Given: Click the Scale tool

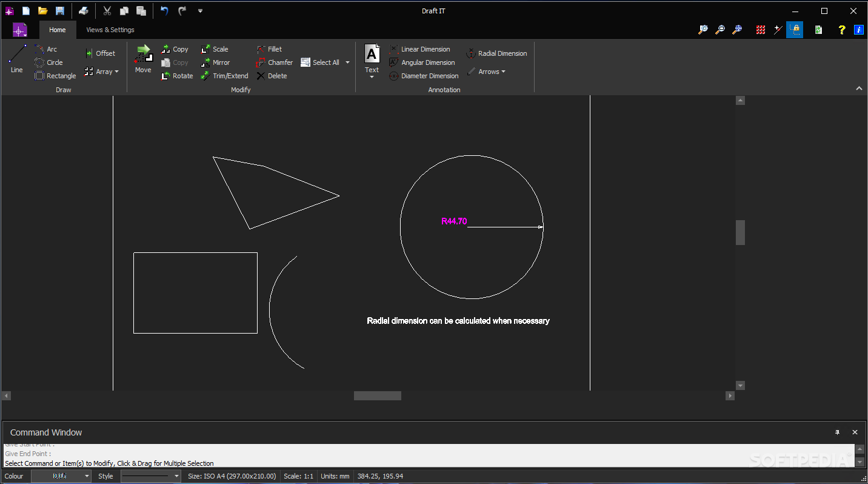Looking at the screenshot, I should (215, 49).
